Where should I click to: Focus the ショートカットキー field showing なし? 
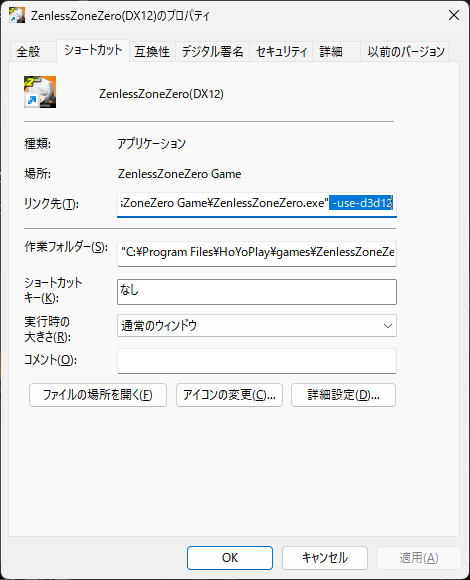click(x=257, y=292)
